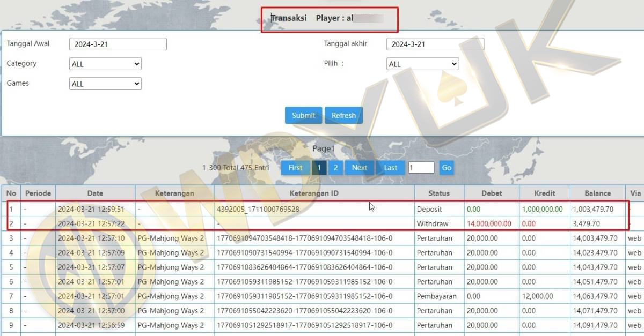Click the Next page button
Screen dimensions: 644x336
pyautogui.click(x=360, y=168)
